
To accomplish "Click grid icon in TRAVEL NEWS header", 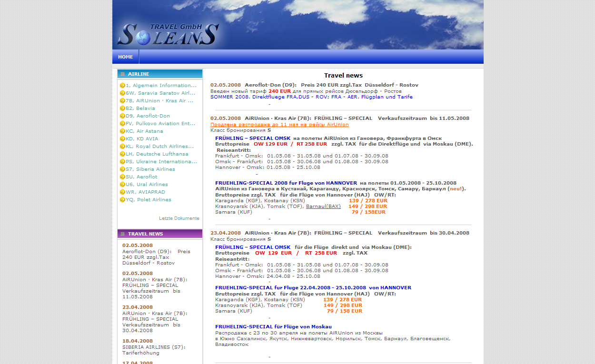I will click(x=122, y=234).
